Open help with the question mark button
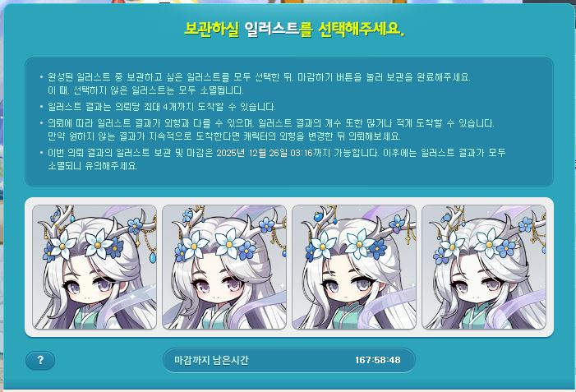The image size is (576, 392). 40,361
